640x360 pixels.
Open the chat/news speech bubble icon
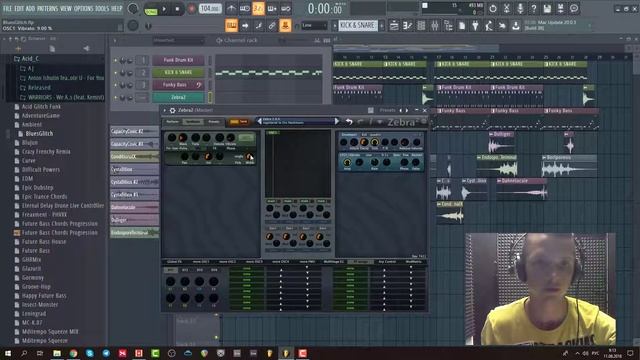click(x=574, y=9)
